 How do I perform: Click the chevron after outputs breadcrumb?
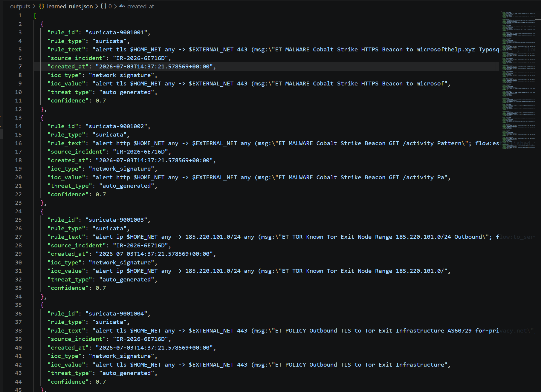coord(34,6)
